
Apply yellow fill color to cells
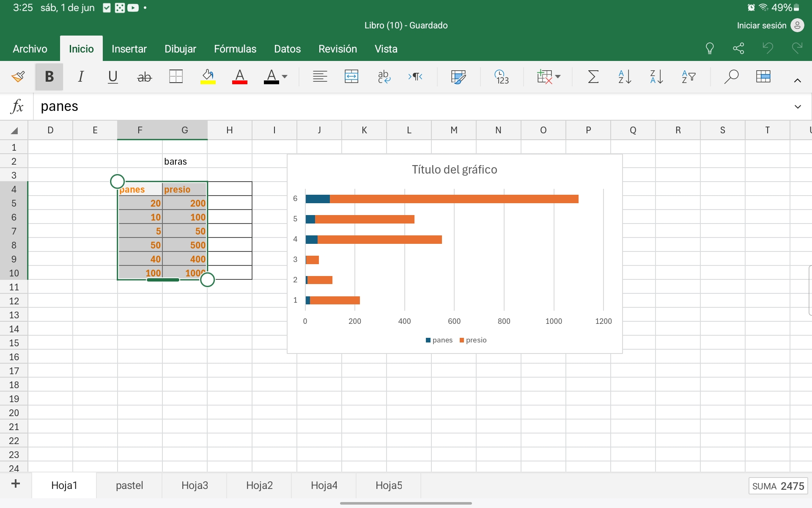208,77
